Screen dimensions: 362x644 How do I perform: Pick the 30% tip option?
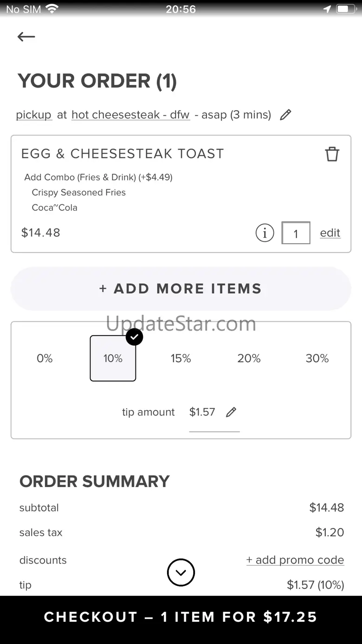(x=317, y=358)
